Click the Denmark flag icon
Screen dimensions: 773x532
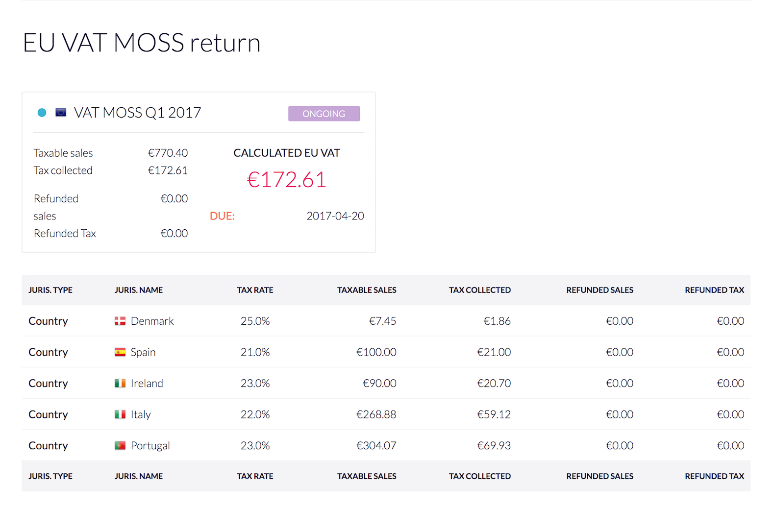120,321
